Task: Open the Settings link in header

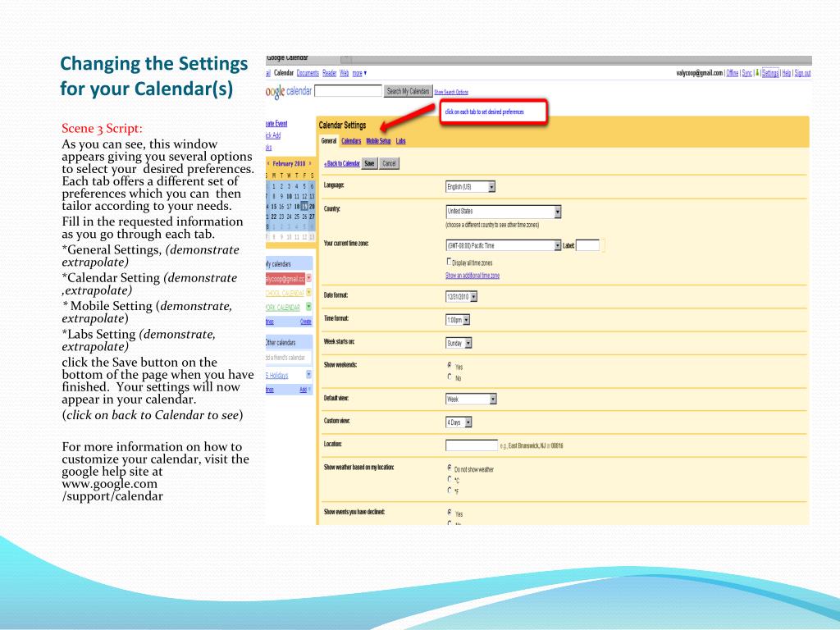Action: pos(770,73)
